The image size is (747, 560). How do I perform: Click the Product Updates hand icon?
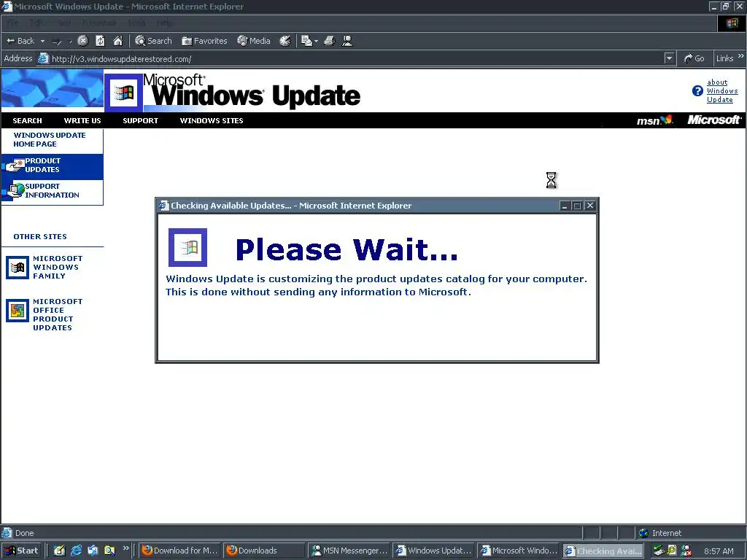[x=14, y=166]
